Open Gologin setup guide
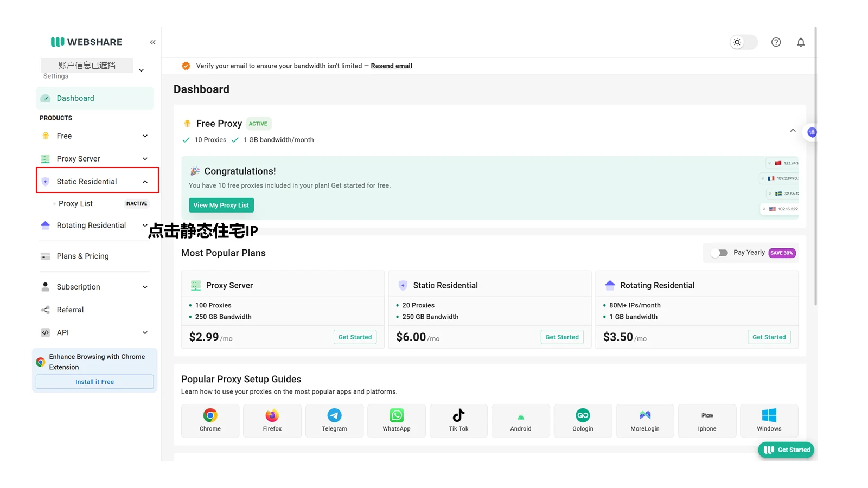 [x=583, y=421]
